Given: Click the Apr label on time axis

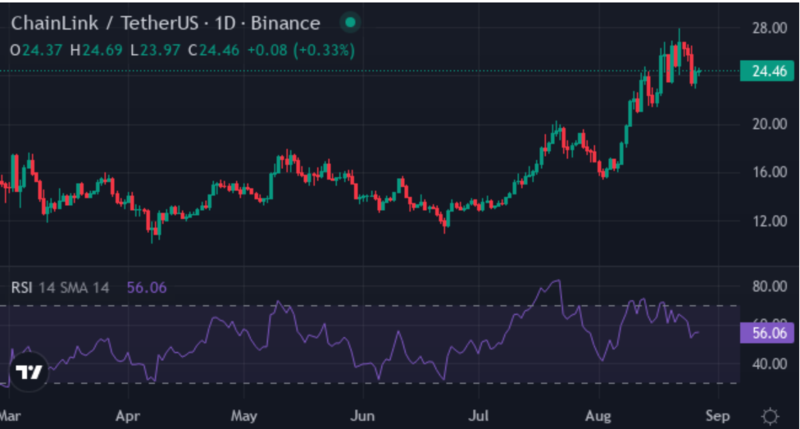Looking at the screenshot, I should pos(127,414).
